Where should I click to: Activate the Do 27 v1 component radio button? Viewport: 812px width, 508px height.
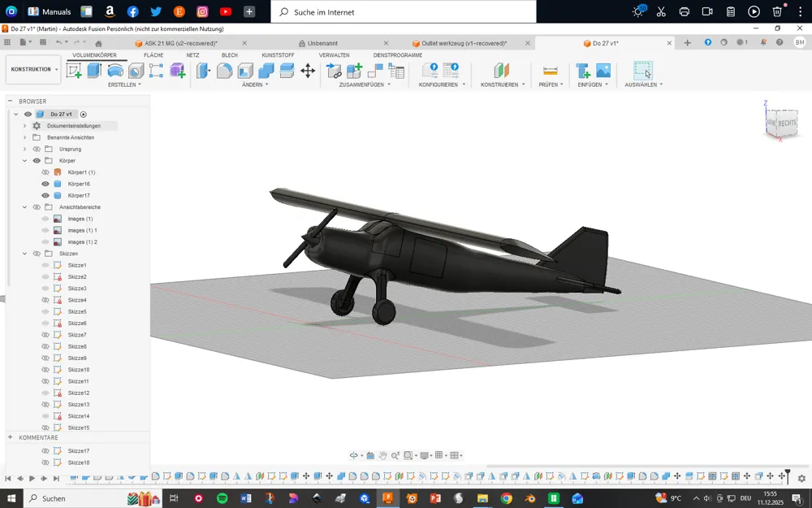[x=84, y=115]
